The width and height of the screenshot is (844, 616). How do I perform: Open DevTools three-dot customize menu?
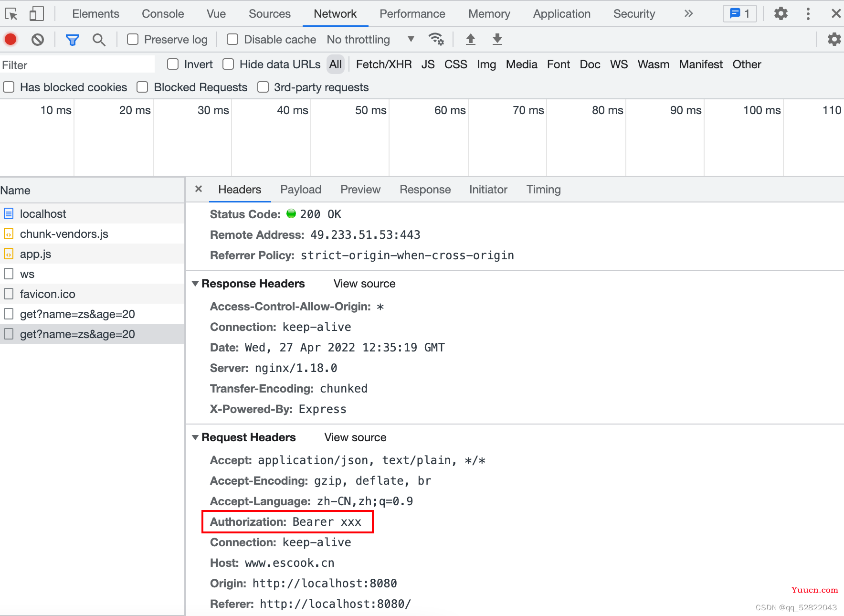click(x=808, y=14)
